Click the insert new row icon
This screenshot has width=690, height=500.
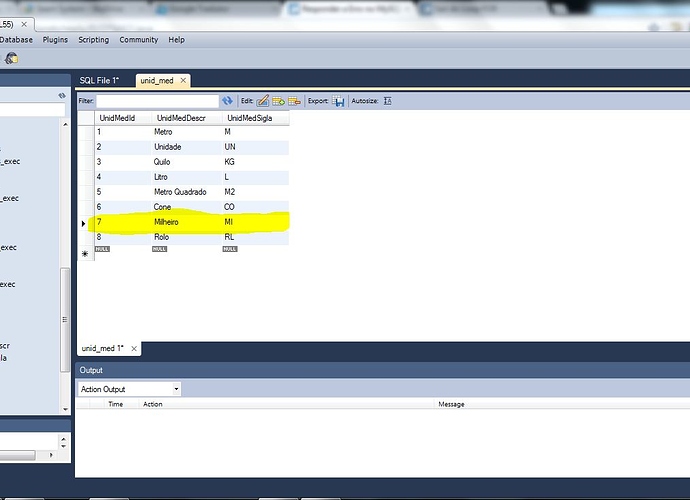(x=279, y=101)
